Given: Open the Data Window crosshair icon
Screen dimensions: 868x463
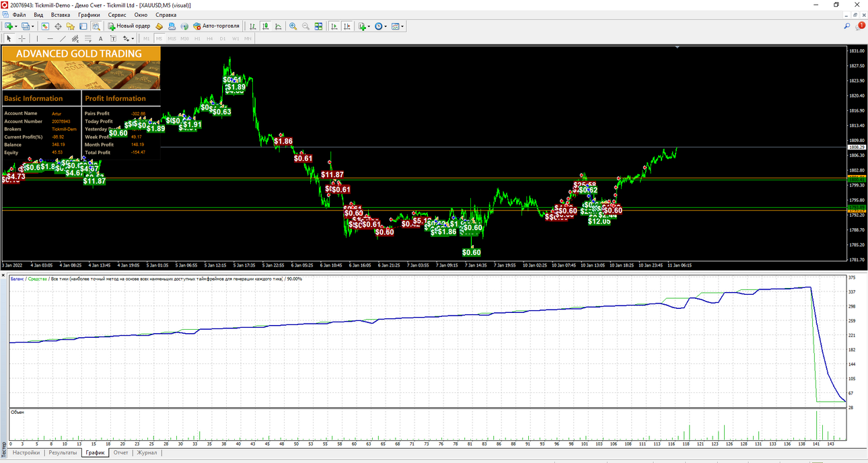Looking at the screenshot, I should (x=58, y=26).
